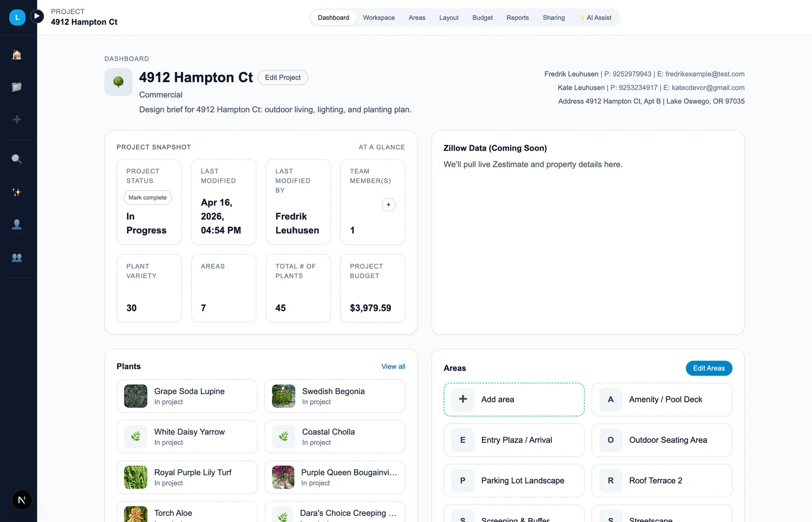Screen dimensions: 812x522
Task: Open the Royal Purple Lily Turf thumbnail
Action: pos(136,477)
